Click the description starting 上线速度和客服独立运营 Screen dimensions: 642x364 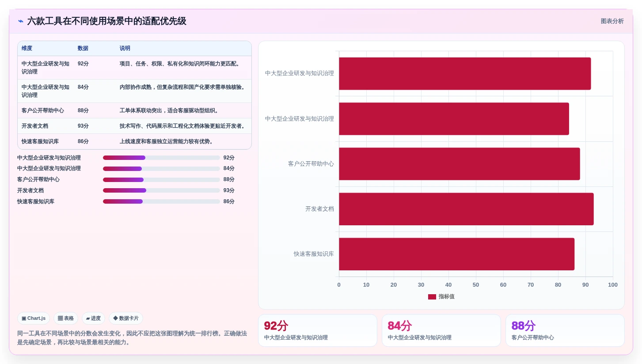(167, 141)
